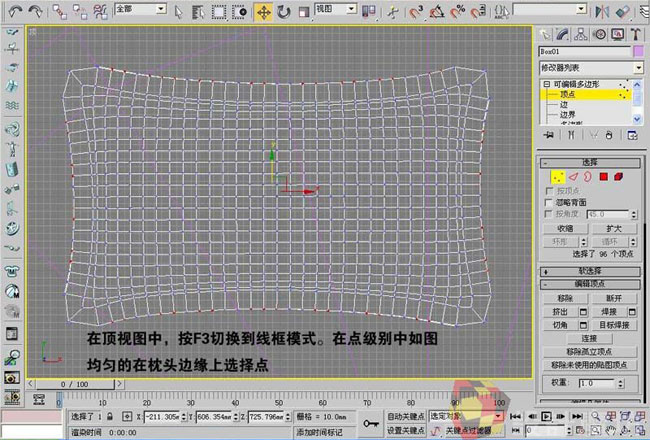Click the Pin Stack icon
The height and width of the screenshot is (440, 650).
pos(549,135)
